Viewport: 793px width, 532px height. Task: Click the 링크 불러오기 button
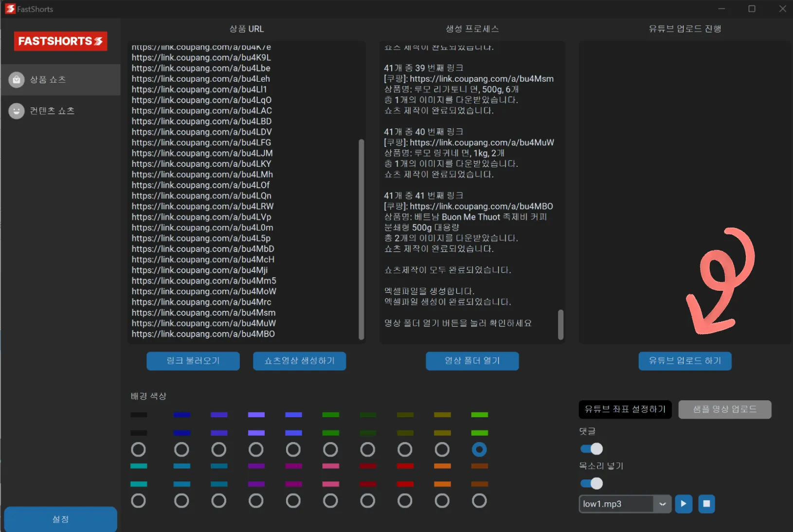tap(193, 361)
